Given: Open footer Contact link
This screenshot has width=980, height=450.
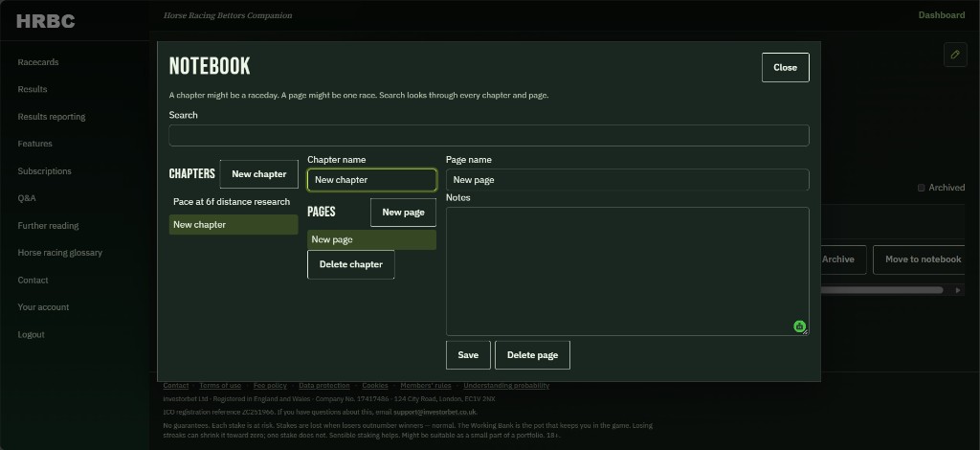Looking at the screenshot, I should tap(176, 386).
